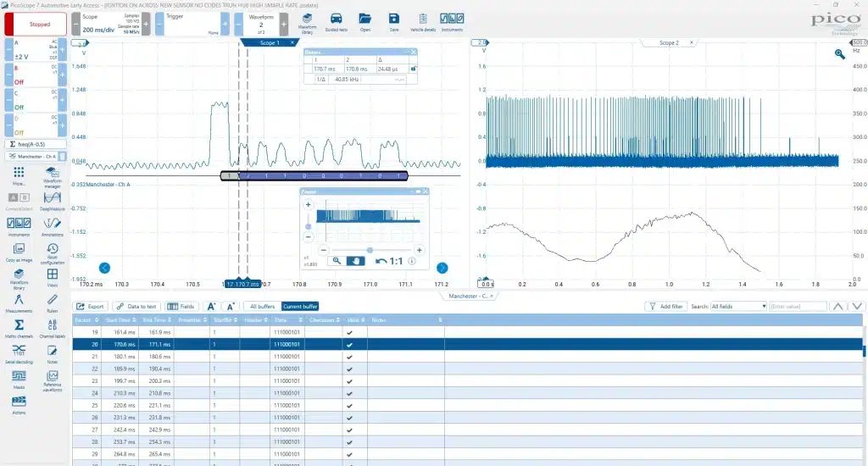Image resolution: width=868 pixels, height=466 pixels.
Task: Open Channel C settings
Action: point(36,101)
